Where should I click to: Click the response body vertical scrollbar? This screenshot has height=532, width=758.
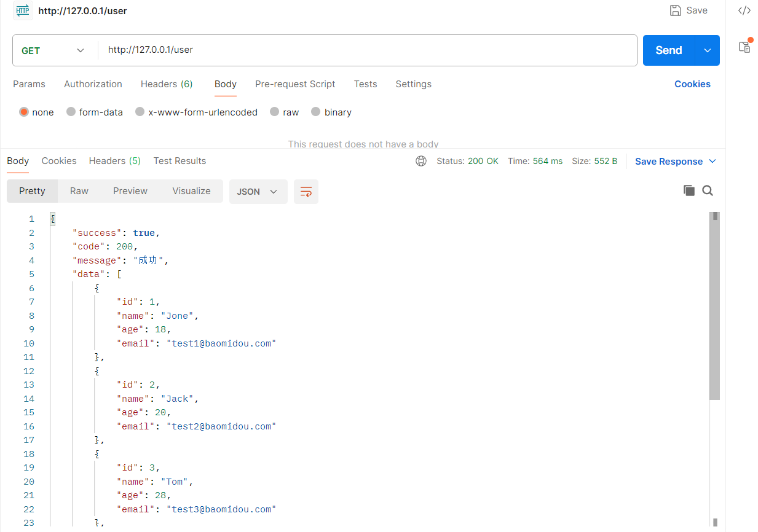click(714, 307)
